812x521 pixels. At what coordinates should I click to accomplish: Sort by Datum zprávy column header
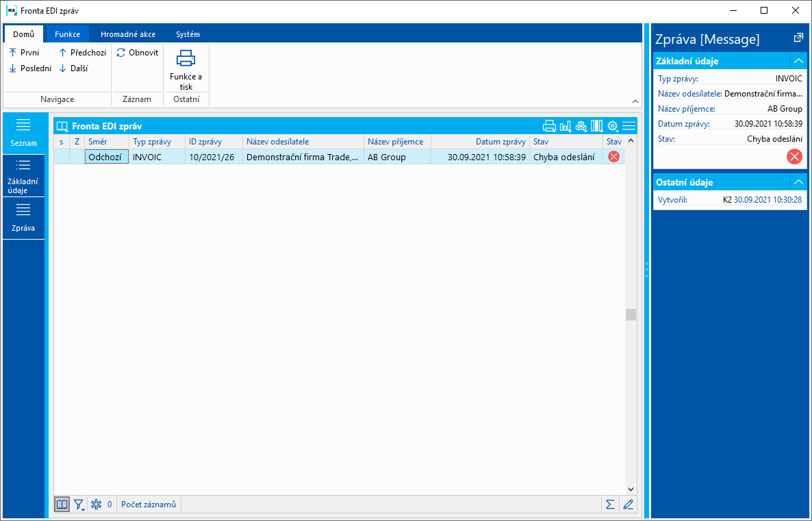[480, 142]
